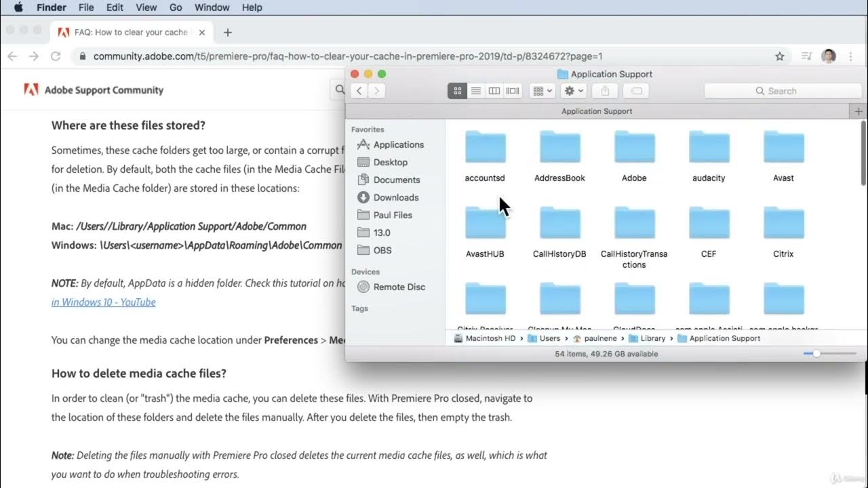This screenshot has width=868, height=488.
Task: Open the Apple menu
Action: click(x=18, y=7)
